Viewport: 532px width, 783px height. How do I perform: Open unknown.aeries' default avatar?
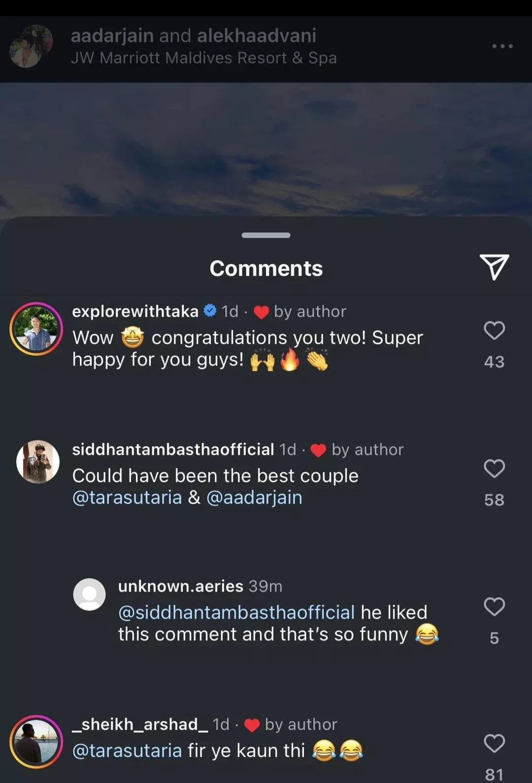[x=89, y=594]
